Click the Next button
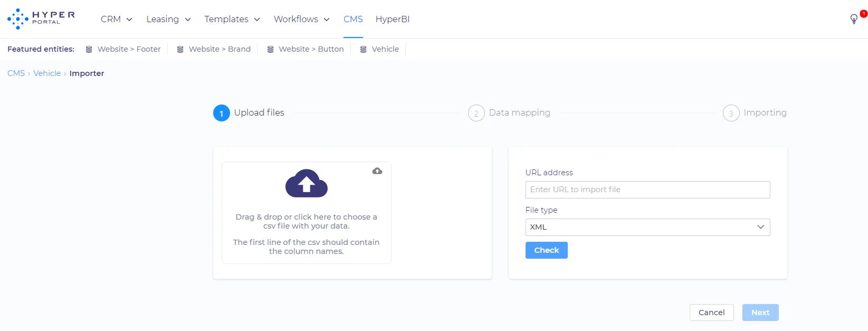The height and width of the screenshot is (331, 868). [x=760, y=313]
